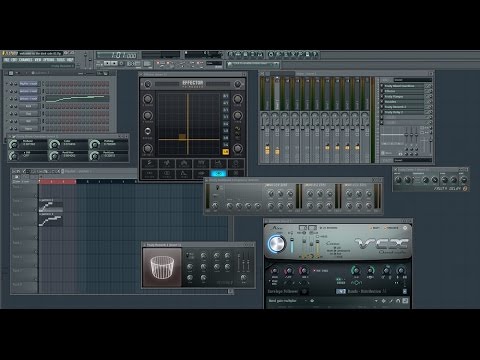Open the VIEW menu
Viewport: 480px width, 360px height.
tap(38, 60)
